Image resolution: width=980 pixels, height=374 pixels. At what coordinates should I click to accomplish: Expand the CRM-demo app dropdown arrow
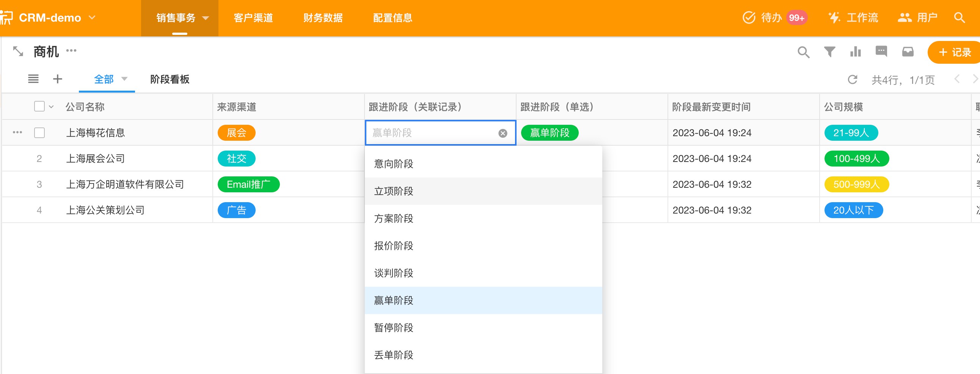(92, 17)
